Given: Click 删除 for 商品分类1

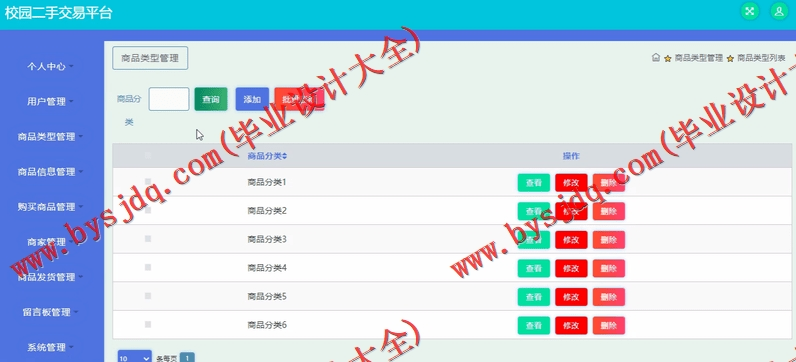Looking at the screenshot, I should (609, 183).
